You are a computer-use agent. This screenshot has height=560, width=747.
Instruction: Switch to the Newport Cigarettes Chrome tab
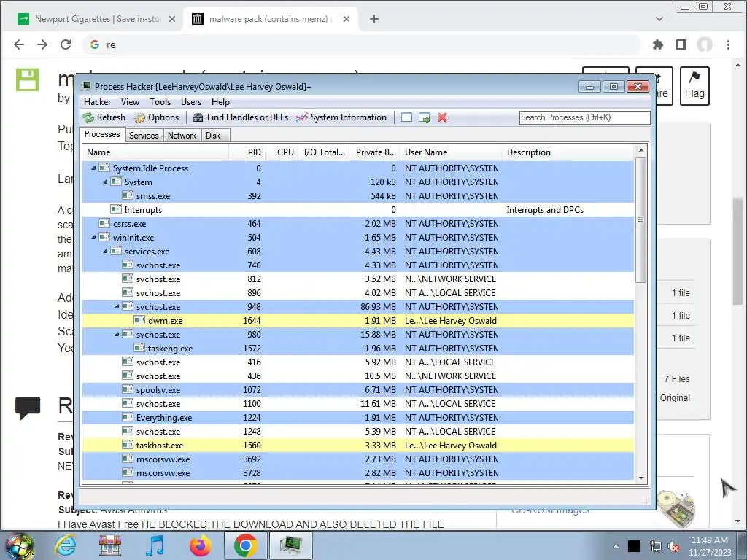coord(96,19)
